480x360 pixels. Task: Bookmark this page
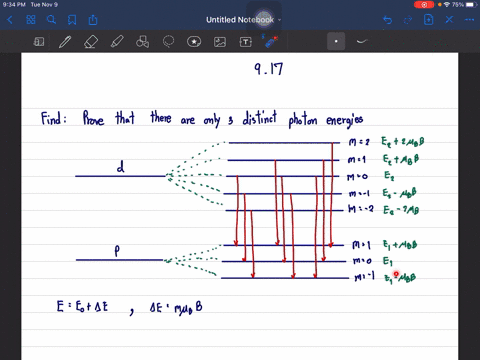click(x=72, y=20)
